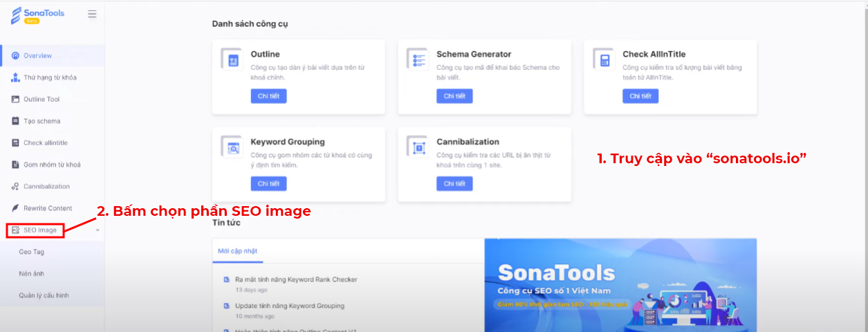Click the Cannibalization card title
Viewport: 868px width, 332px height.
(468, 142)
